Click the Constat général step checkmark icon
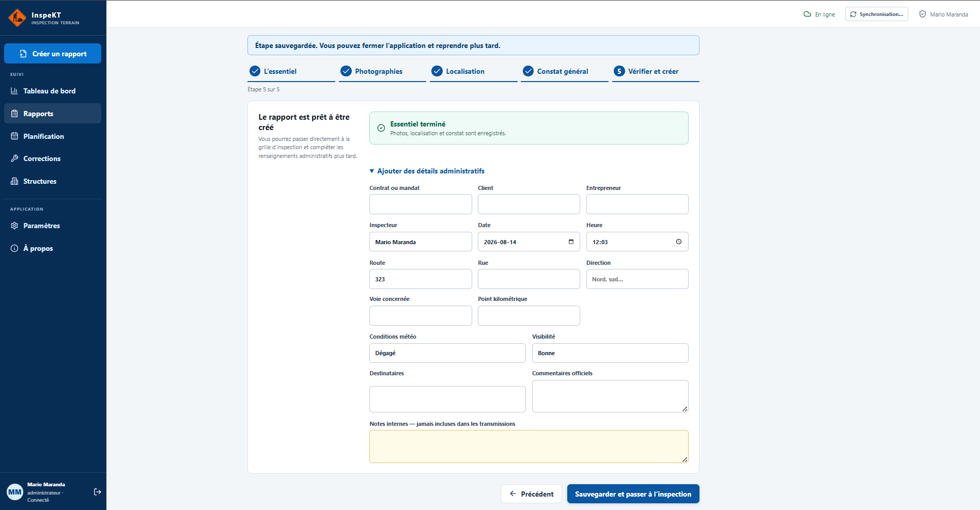The width and height of the screenshot is (980, 510). 528,71
